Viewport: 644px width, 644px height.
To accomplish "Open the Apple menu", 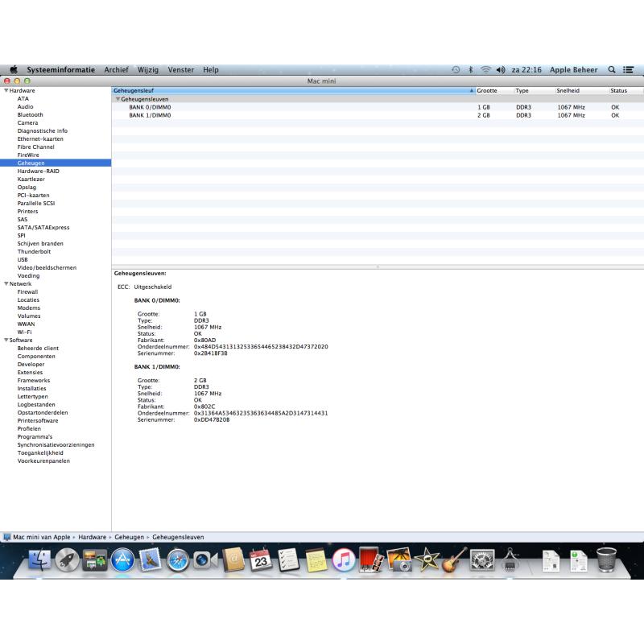I will [14, 69].
